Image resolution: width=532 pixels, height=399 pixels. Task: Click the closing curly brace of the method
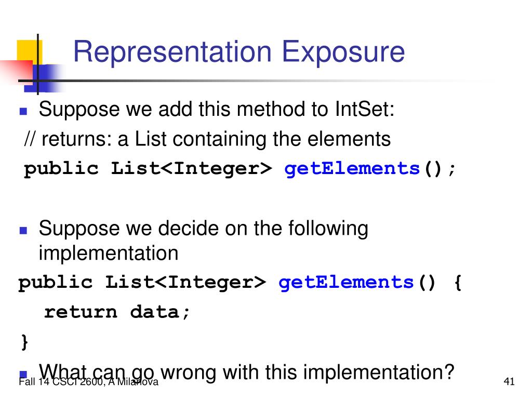[24, 342]
